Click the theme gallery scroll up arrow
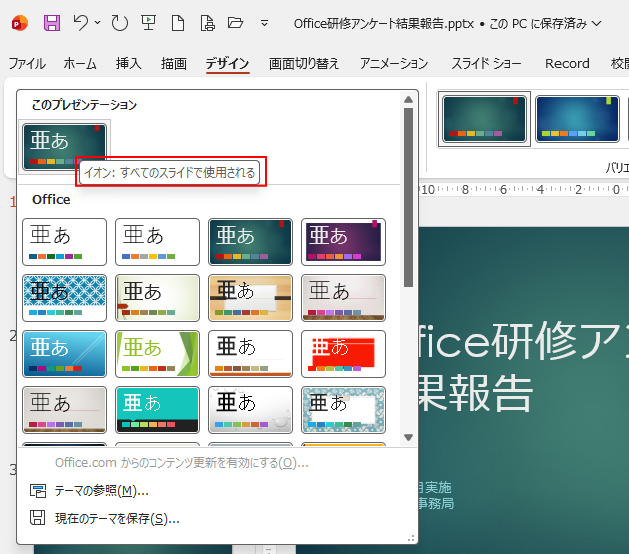Screen dimensions: 629x554 tap(408, 99)
